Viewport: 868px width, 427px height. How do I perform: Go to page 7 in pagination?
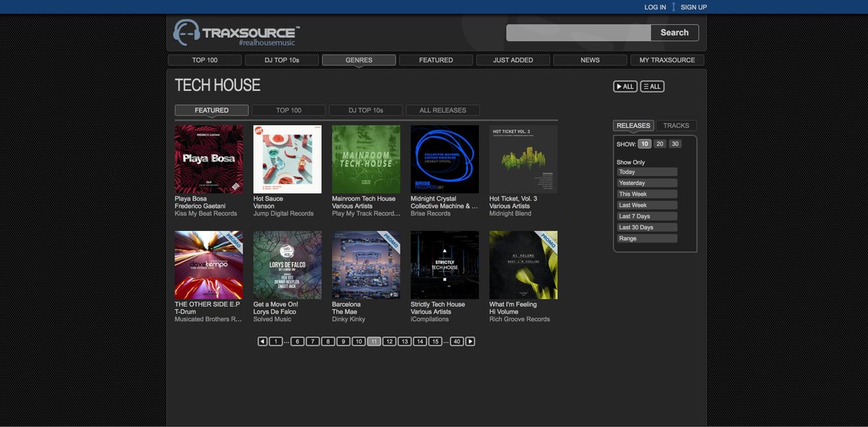312,342
